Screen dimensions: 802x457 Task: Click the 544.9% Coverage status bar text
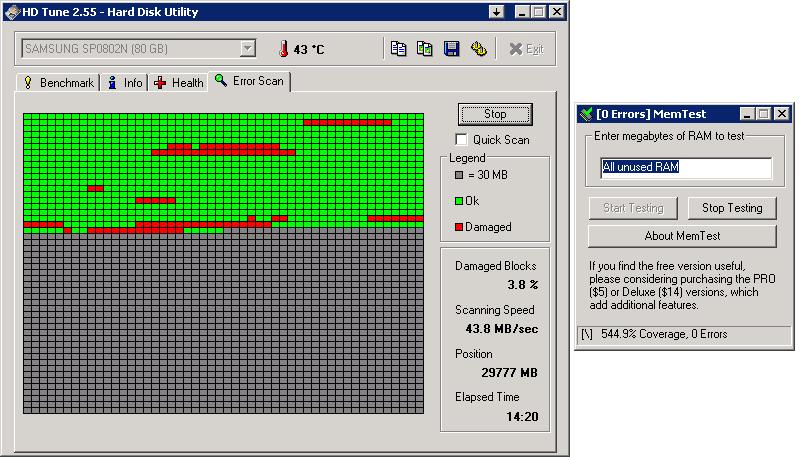pyautogui.click(x=664, y=334)
